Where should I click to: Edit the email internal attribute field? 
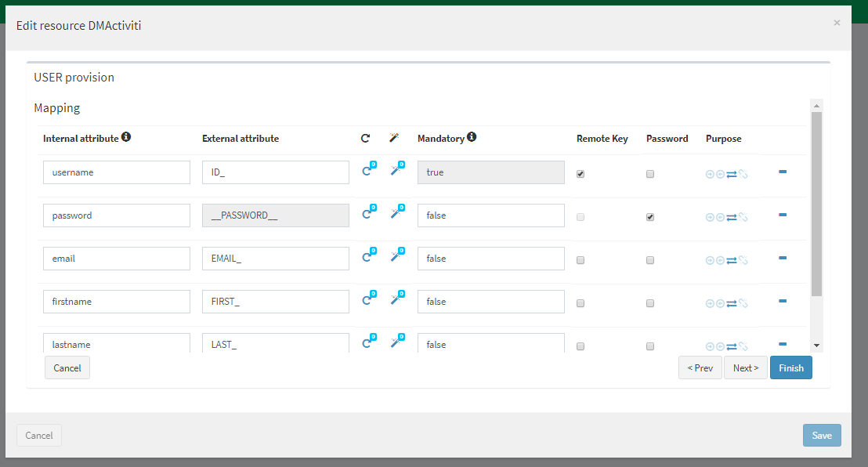pyautogui.click(x=117, y=259)
